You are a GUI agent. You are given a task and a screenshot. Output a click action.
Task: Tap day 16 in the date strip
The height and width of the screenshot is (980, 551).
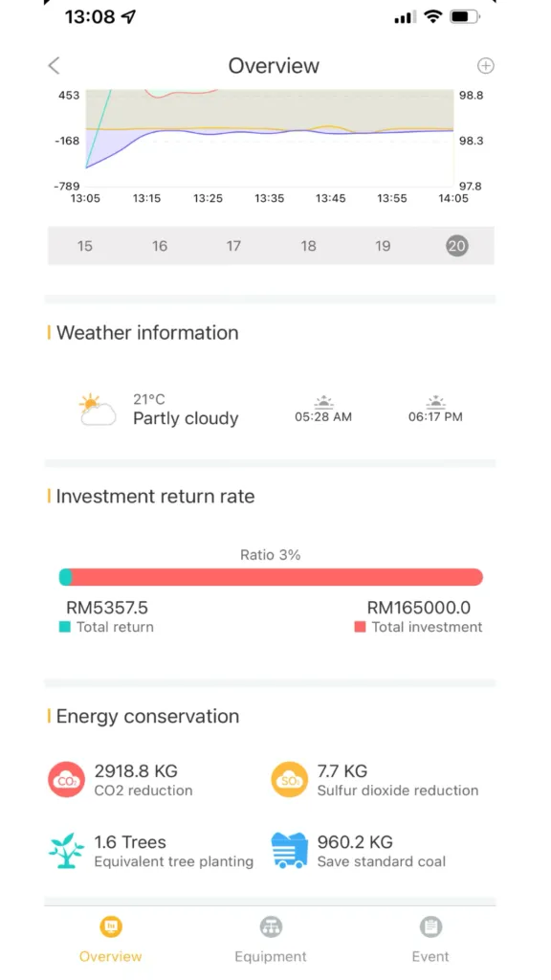click(160, 246)
